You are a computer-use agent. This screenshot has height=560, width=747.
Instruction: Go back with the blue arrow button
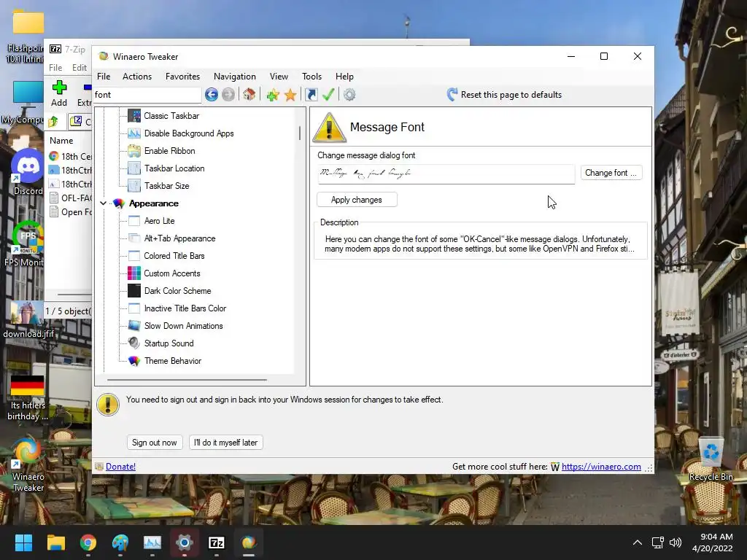pos(212,95)
